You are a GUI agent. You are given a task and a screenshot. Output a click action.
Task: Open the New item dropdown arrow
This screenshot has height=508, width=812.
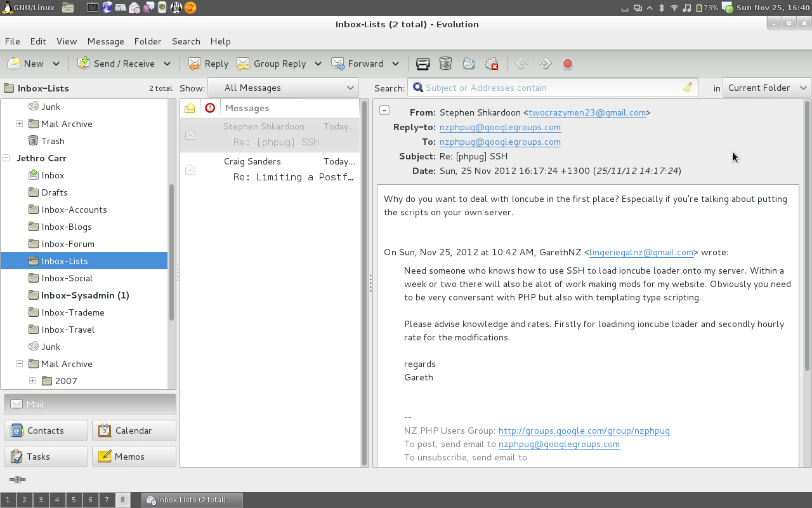click(x=56, y=63)
